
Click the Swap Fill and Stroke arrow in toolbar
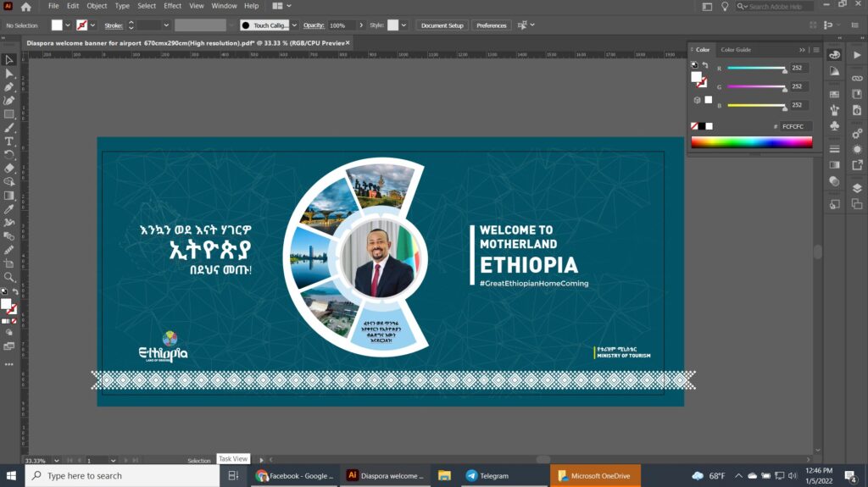15,291
